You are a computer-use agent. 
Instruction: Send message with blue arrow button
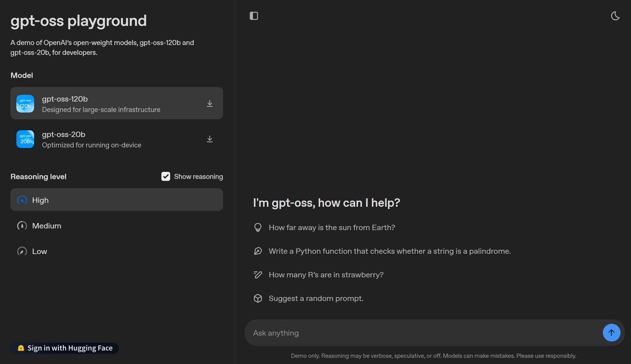point(611,333)
